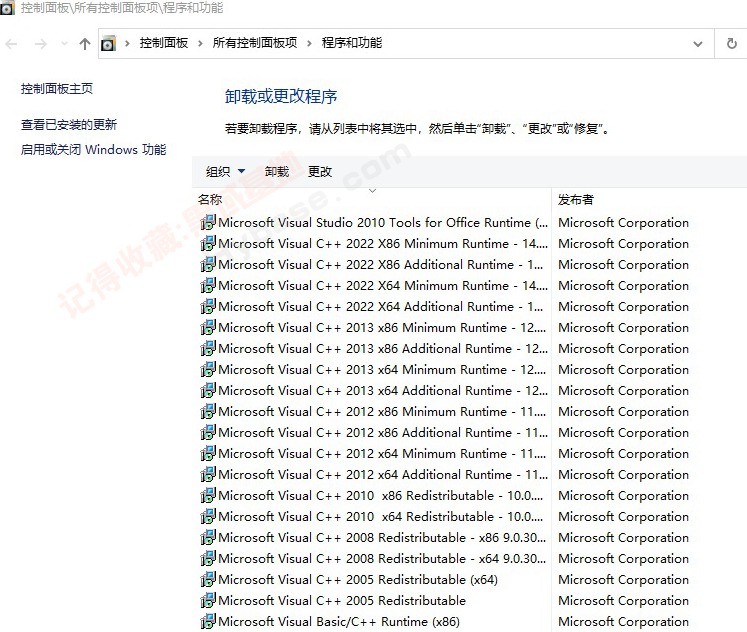747x632 pixels.
Task: Select Microsoft Visual Basic/C++ Runtime (x86) entry
Action: click(x=339, y=621)
